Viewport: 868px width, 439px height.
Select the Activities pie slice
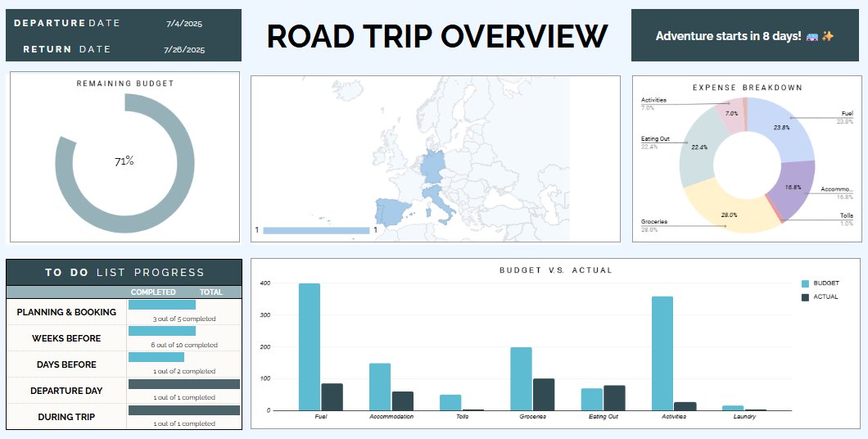pos(730,112)
